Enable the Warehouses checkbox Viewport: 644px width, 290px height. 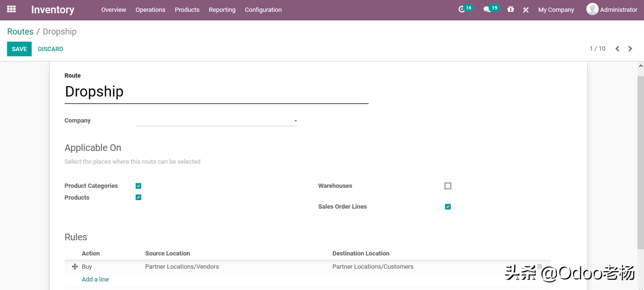coord(448,186)
